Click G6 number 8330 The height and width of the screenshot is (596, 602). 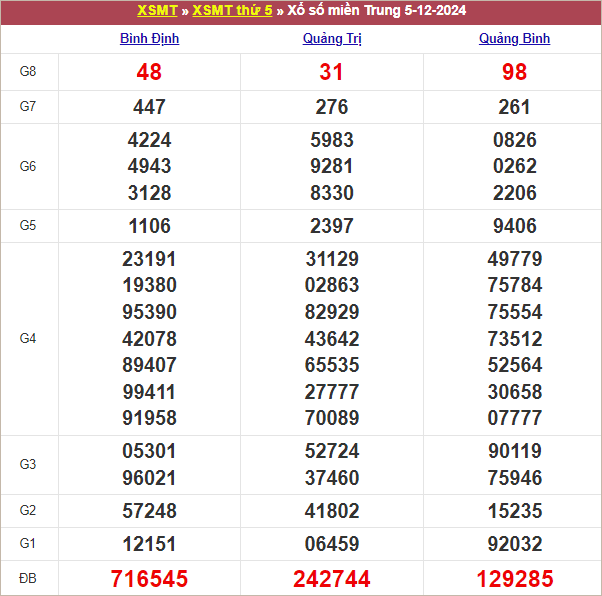pyautogui.click(x=332, y=193)
